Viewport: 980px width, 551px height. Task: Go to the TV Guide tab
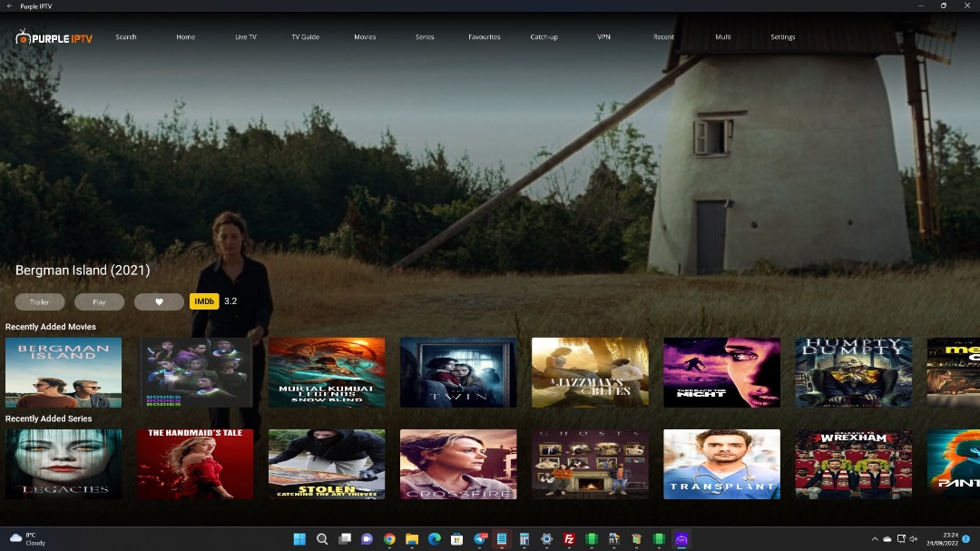click(305, 37)
